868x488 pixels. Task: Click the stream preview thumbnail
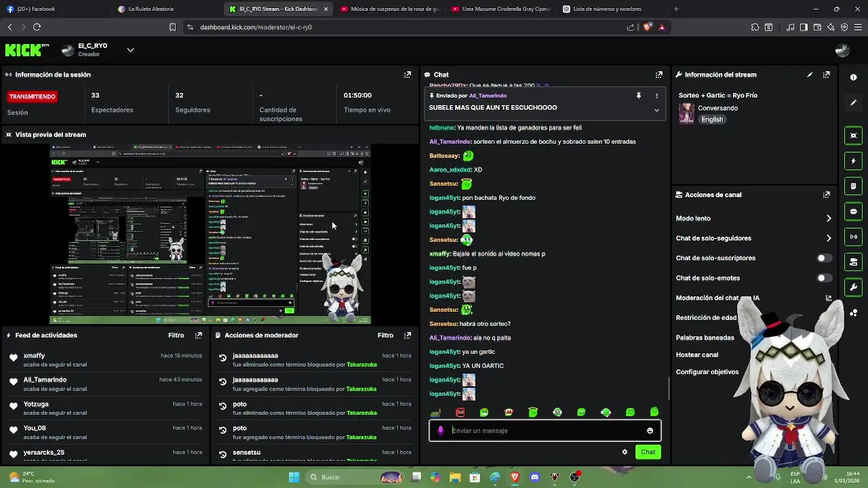(210, 234)
